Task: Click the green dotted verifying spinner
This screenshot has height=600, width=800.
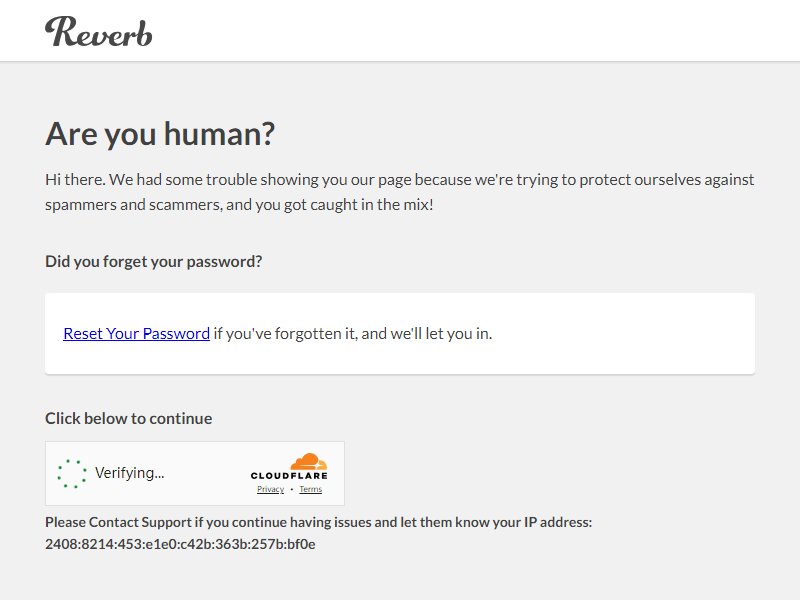Action: pyautogui.click(x=71, y=473)
